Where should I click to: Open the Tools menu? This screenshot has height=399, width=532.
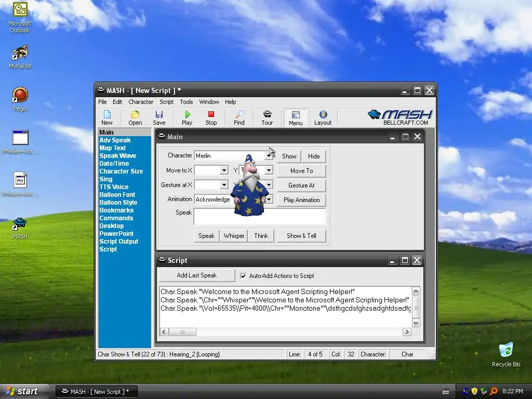187,102
